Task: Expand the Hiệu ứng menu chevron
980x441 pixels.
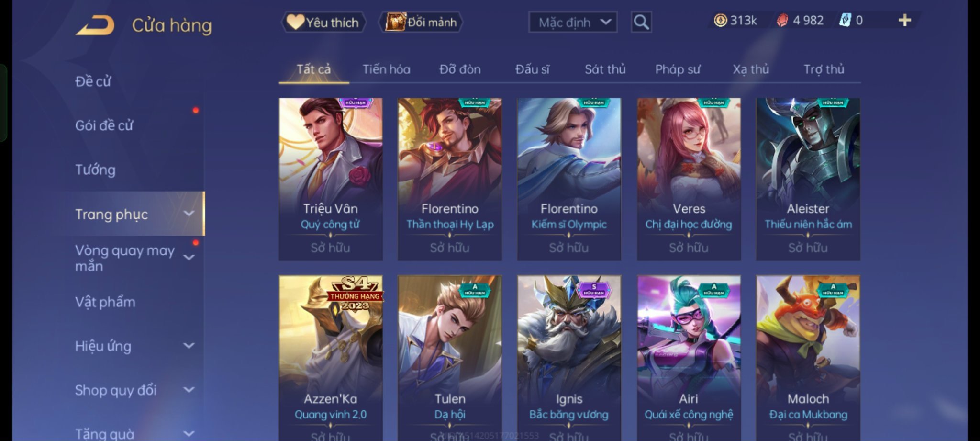Action: click(189, 345)
